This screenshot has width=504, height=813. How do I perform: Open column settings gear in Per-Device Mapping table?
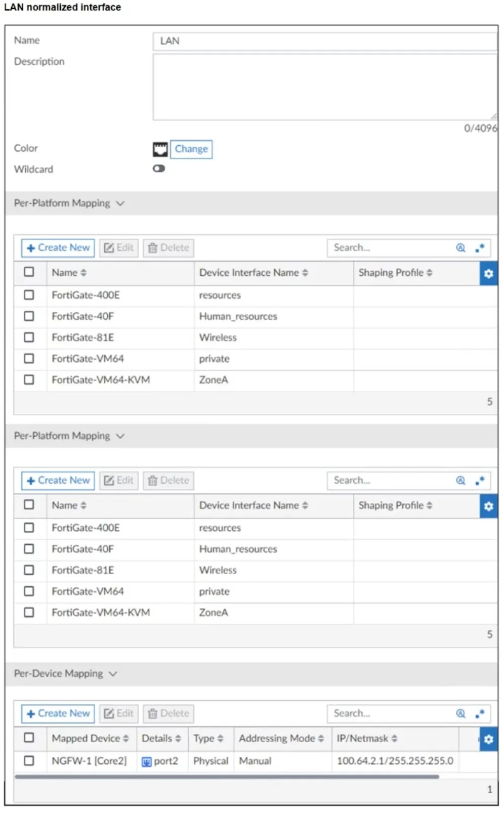(488, 739)
